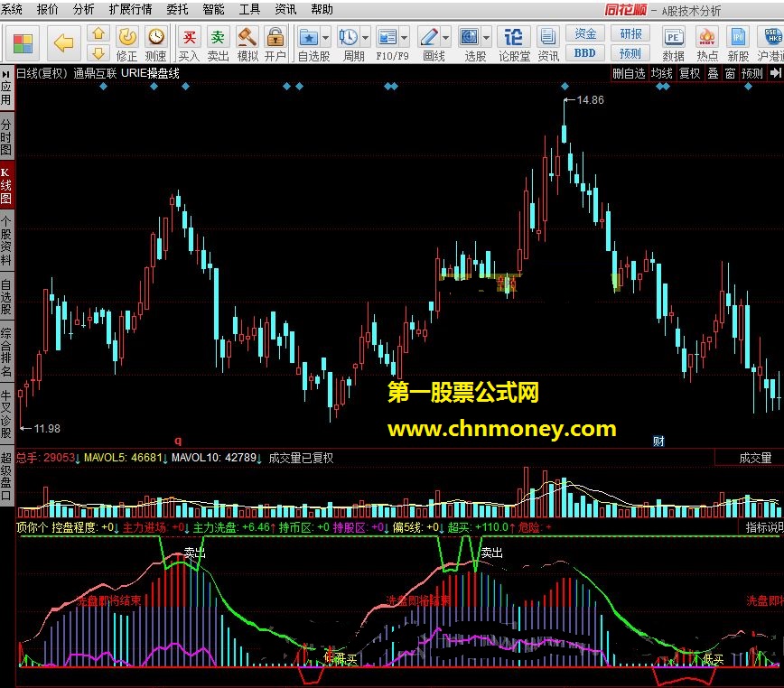Click the 研报 button
Viewport: 784px width, 688px height.
click(x=630, y=33)
